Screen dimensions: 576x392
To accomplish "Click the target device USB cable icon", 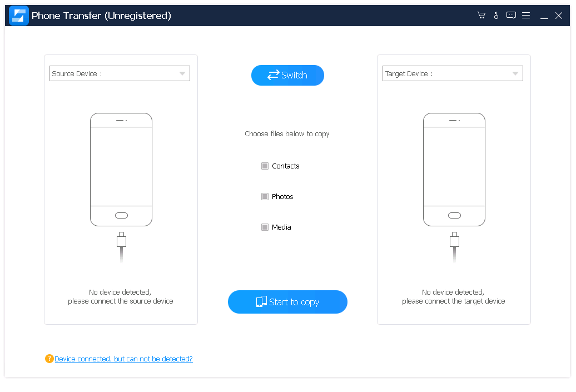I will [454, 246].
